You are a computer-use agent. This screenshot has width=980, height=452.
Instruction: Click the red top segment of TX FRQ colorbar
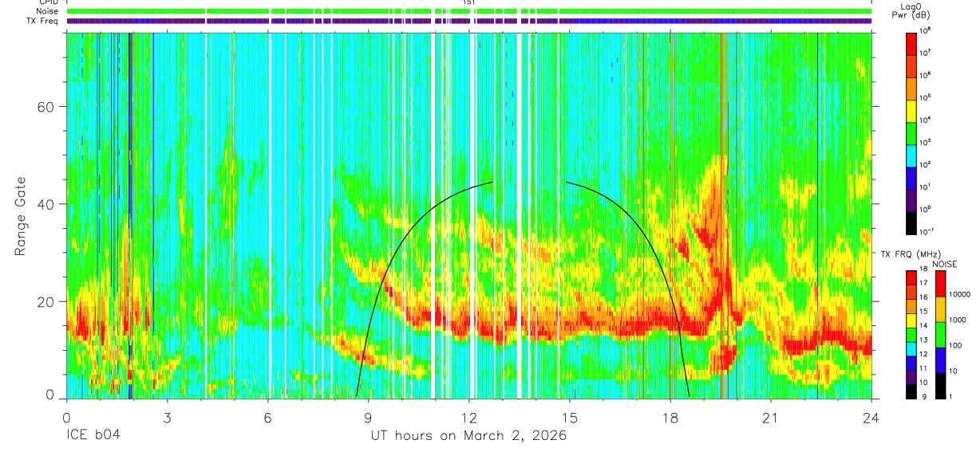point(911,278)
